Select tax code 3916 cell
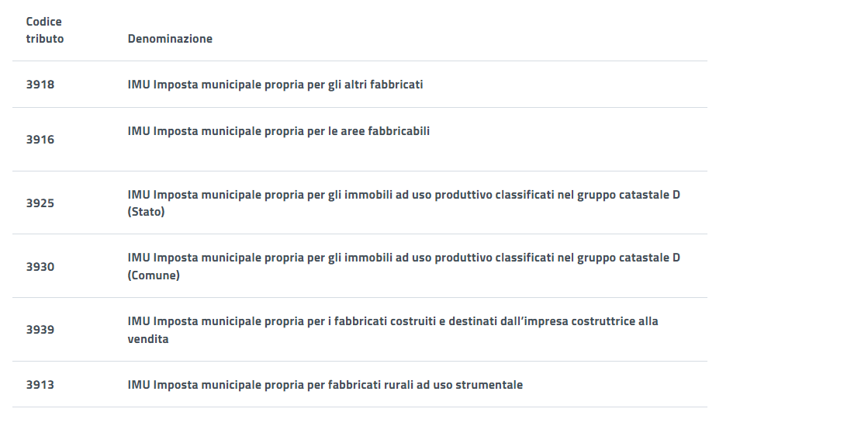868x426 pixels. coord(40,140)
